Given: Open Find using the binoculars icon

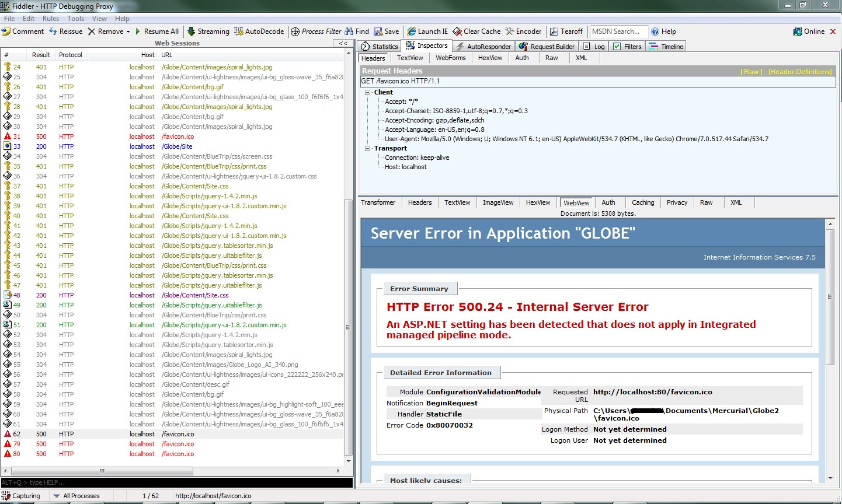Looking at the screenshot, I should point(349,32).
